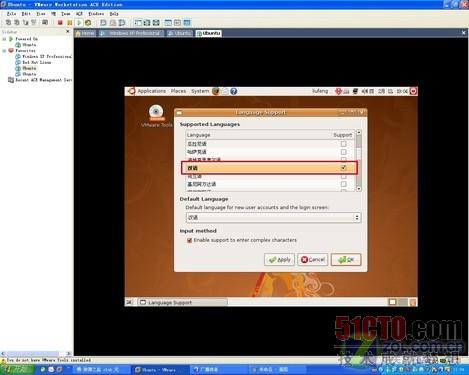Open the Default Language dropdown

coord(273,217)
